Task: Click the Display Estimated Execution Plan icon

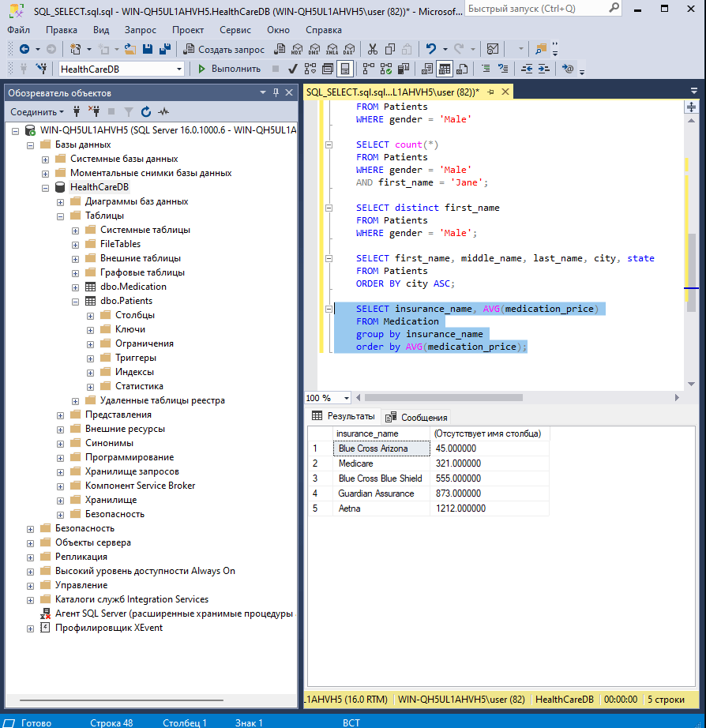Action: 310,69
